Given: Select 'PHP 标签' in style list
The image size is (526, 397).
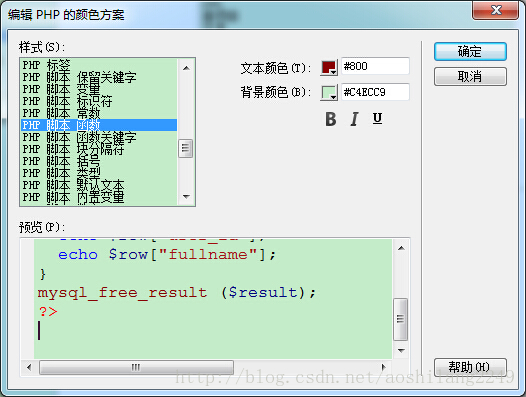Looking at the screenshot, I should point(99,65).
